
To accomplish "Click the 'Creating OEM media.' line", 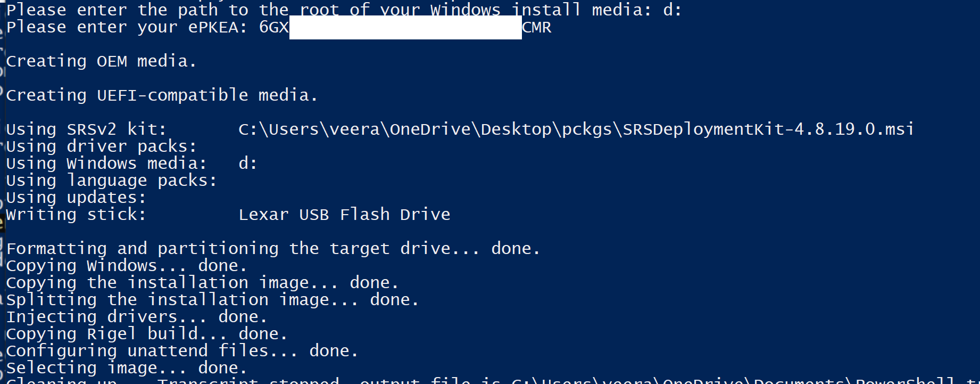I will 101,61.
